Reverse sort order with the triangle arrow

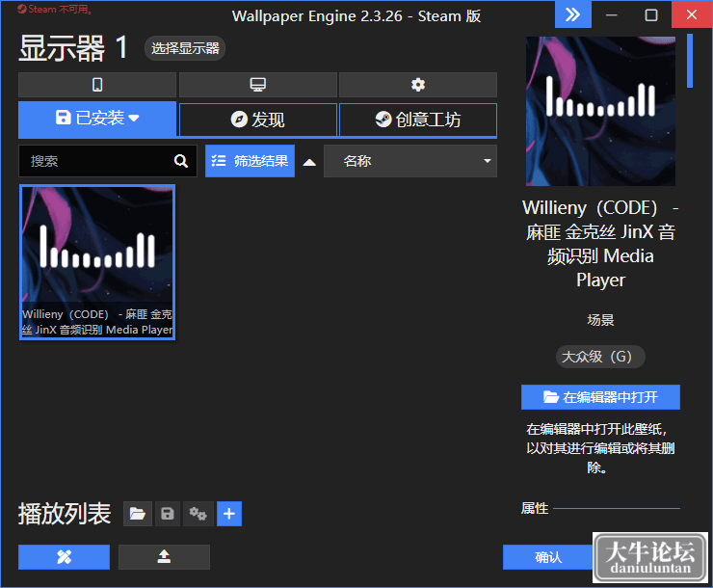[309, 162]
